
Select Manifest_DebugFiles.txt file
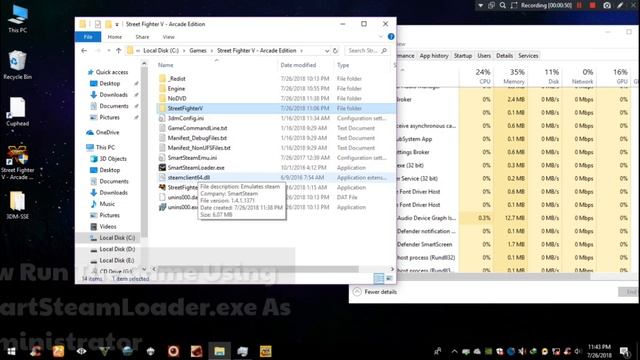[x=197, y=138]
